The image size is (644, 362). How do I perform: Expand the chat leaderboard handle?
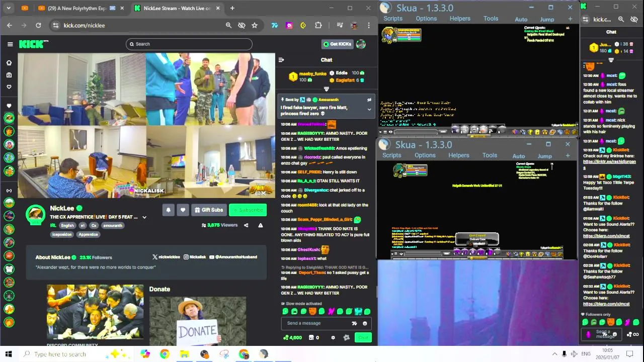point(327,89)
